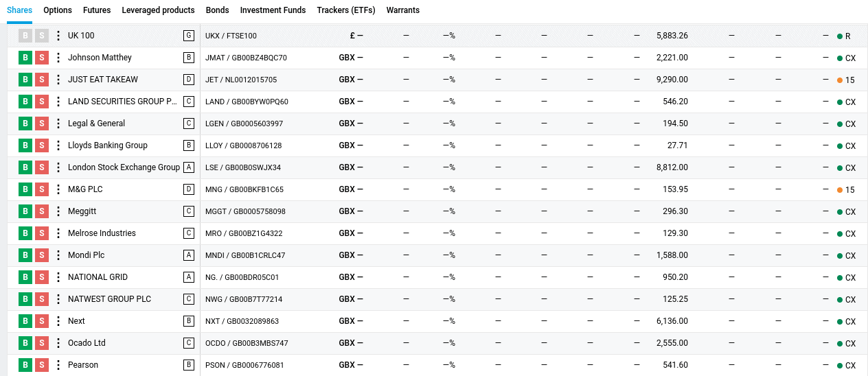Sell NATWEST GROUP PLC shares
This screenshot has height=376, width=868.
click(x=42, y=299)
